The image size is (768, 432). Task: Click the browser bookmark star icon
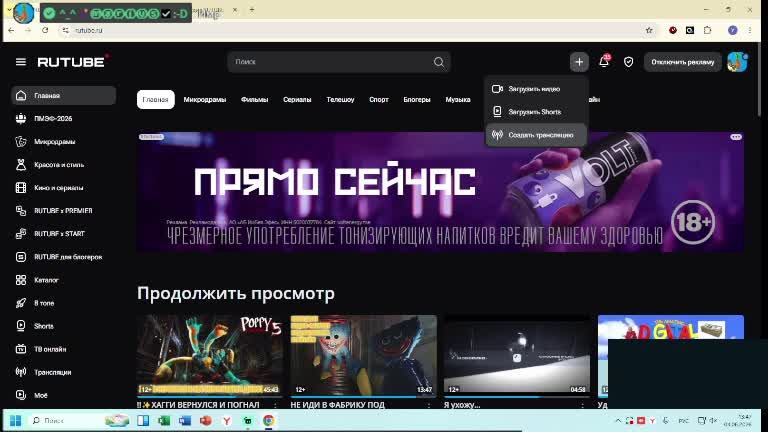(649, 30)
